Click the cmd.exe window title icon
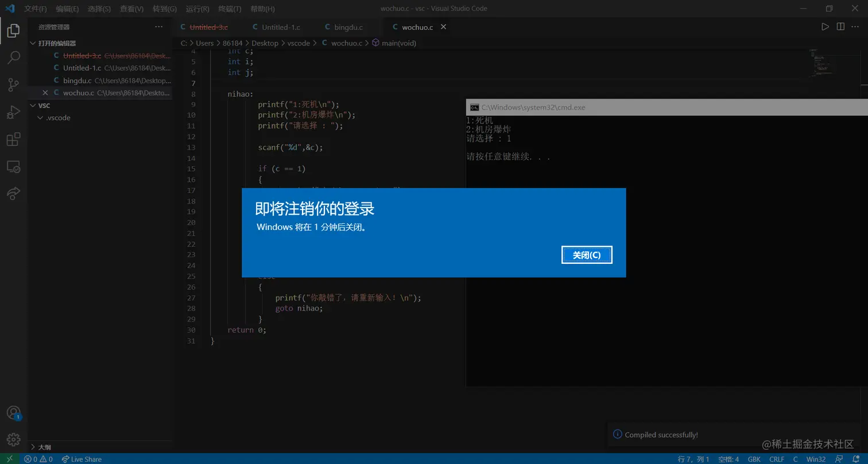 (474, 107)
